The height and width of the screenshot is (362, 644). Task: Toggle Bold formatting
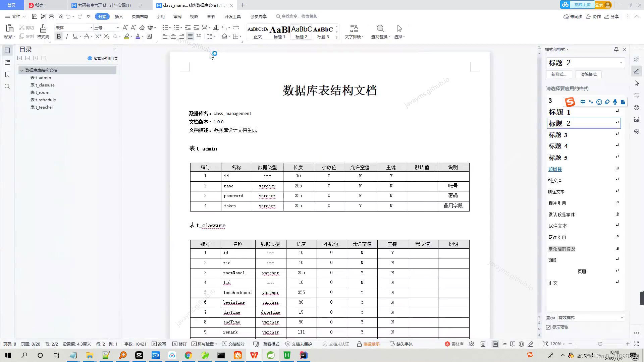pyautogui.click(x=59, y=36)
